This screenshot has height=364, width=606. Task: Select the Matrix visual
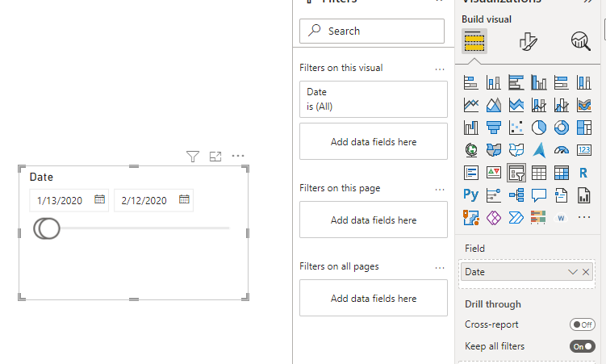click(561, 173)
